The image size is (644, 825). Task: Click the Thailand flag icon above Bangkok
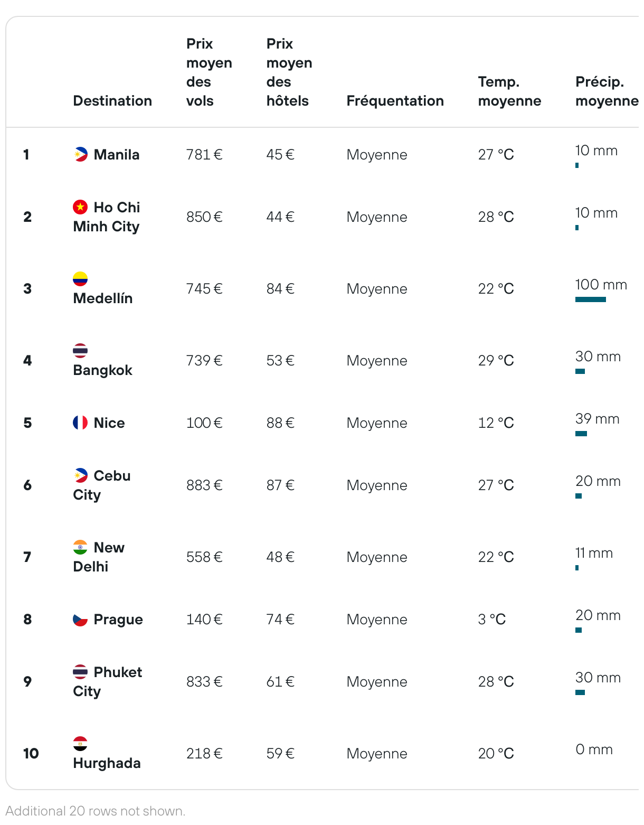[80, 351]
